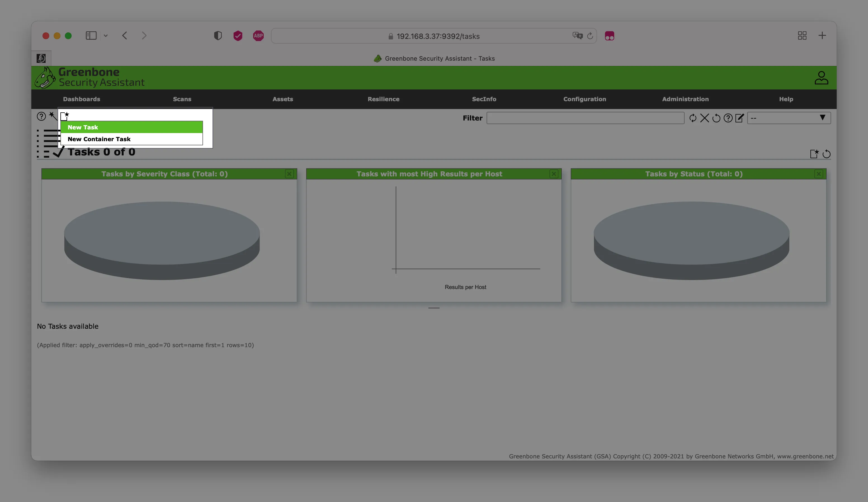Open the ABP Adblock Plus extension
The height and width of the screenshot is (502, 868).
click(x=258, y=36)
